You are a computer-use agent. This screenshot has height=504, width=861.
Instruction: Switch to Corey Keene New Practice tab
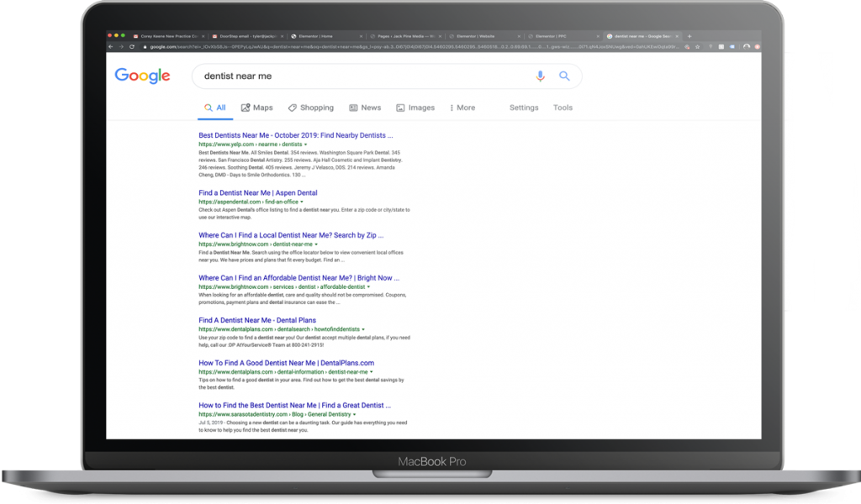pos(168,36)
